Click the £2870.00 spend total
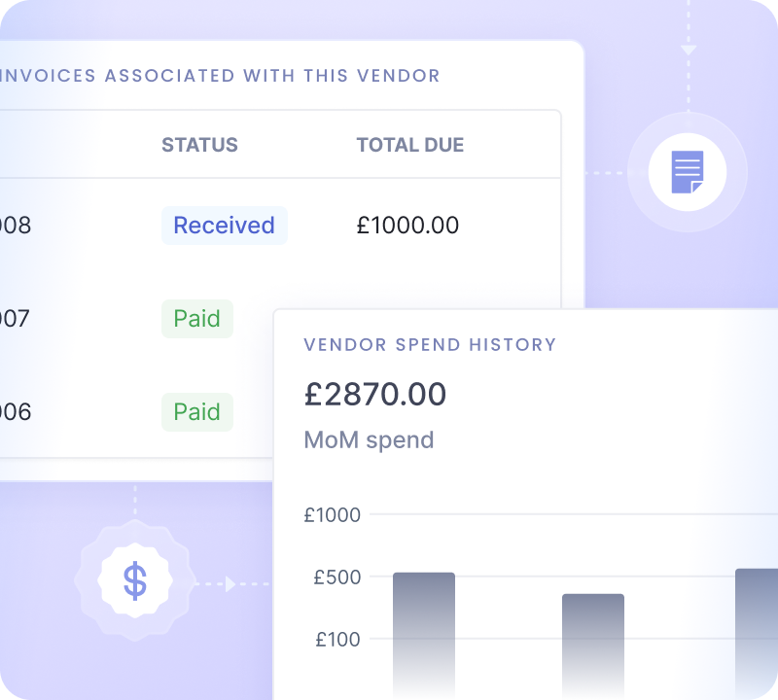Image resolution: width=778 pixels, height=700 pixels. (x=375, y=394)
